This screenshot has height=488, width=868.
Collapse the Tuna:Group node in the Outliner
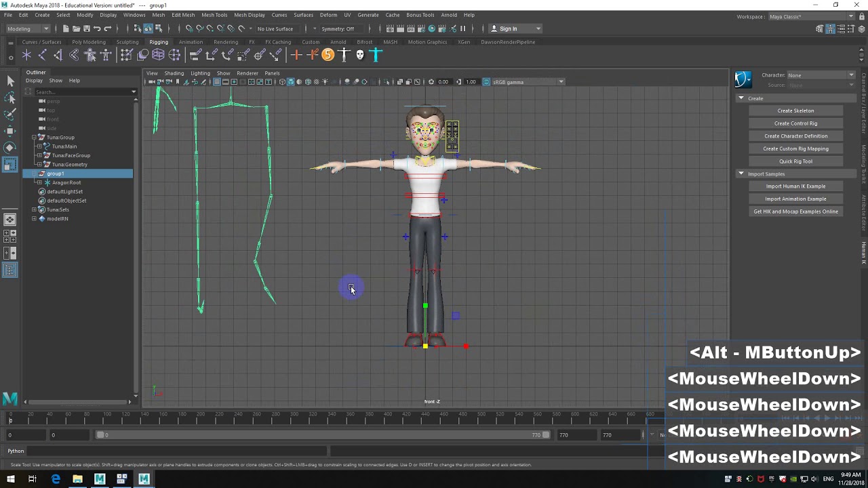point(34,138)
